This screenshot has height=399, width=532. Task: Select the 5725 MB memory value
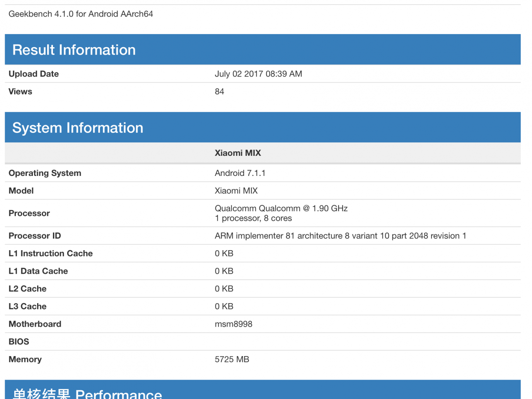[232, 360]
